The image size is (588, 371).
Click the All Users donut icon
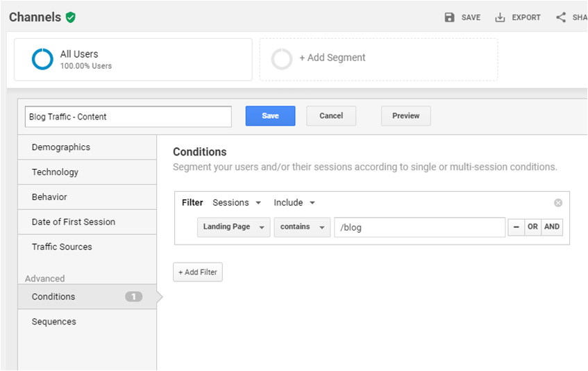click(42, 59)
